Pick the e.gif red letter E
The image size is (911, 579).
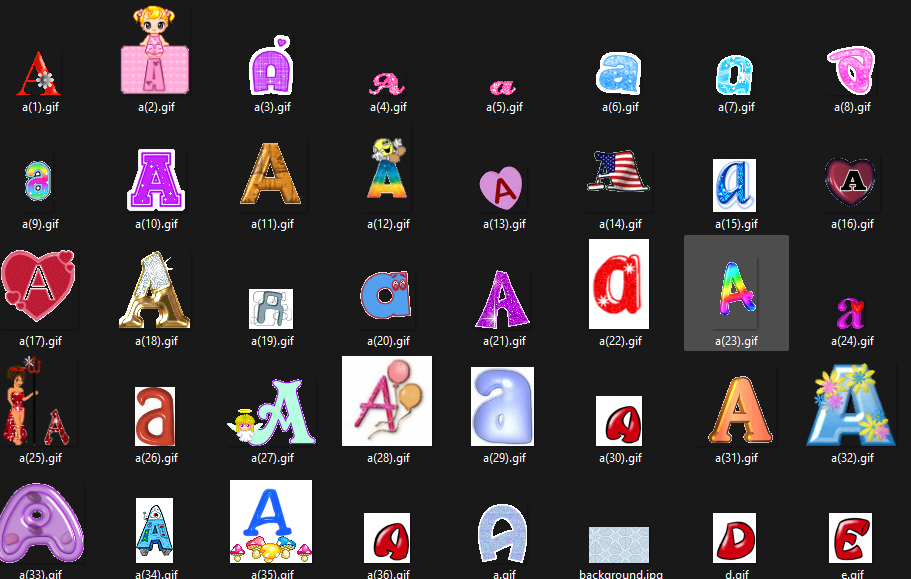[x=851, y=538]
